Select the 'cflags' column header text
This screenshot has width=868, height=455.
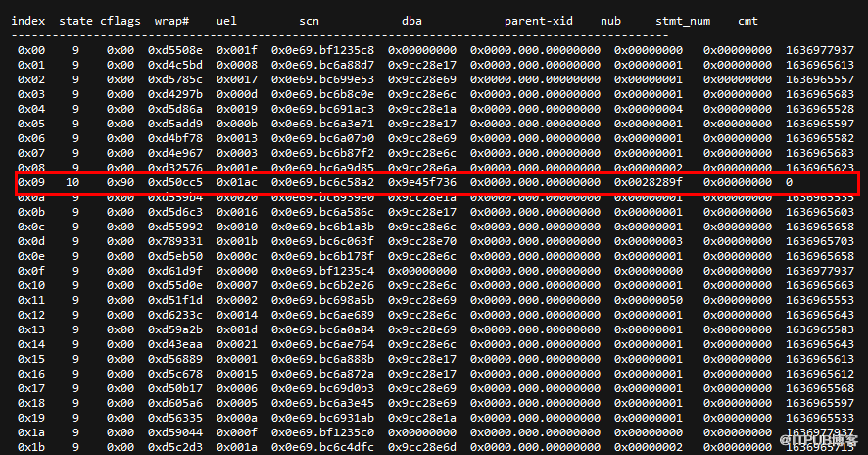tap(121, 20)
